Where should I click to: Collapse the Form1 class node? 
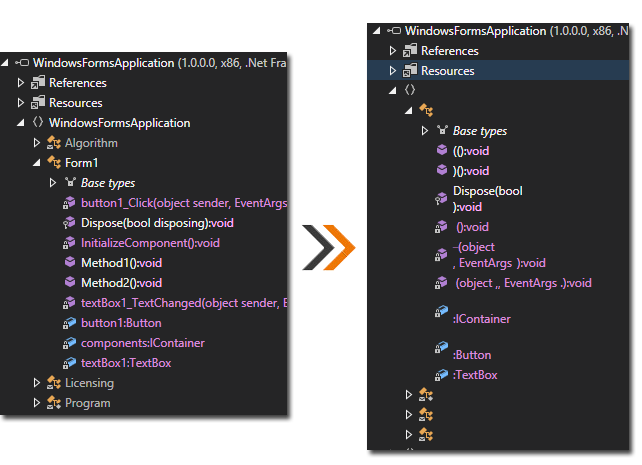[x=37, y=163]
